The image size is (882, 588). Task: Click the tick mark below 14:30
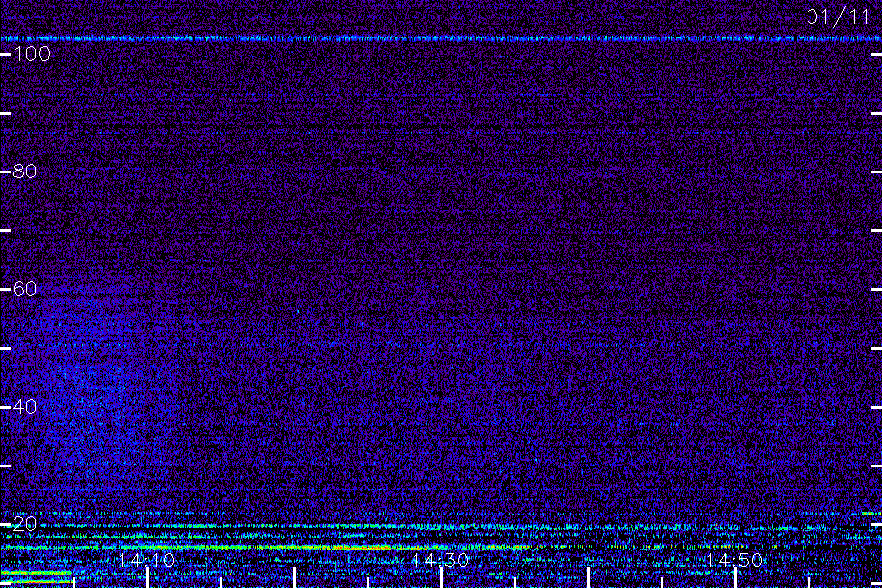tap(442, 578)
